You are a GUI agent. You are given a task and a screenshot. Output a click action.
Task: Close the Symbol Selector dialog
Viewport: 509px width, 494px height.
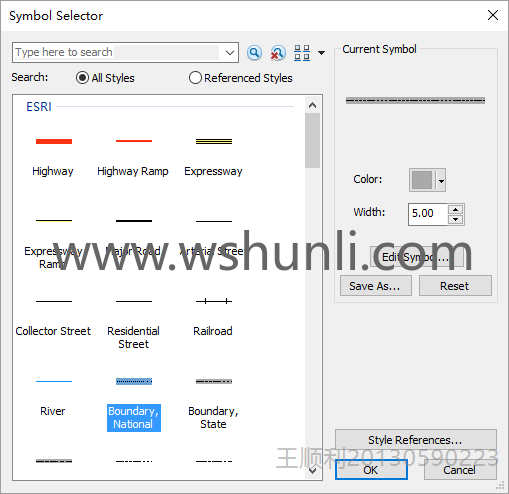tap(493, 15)
